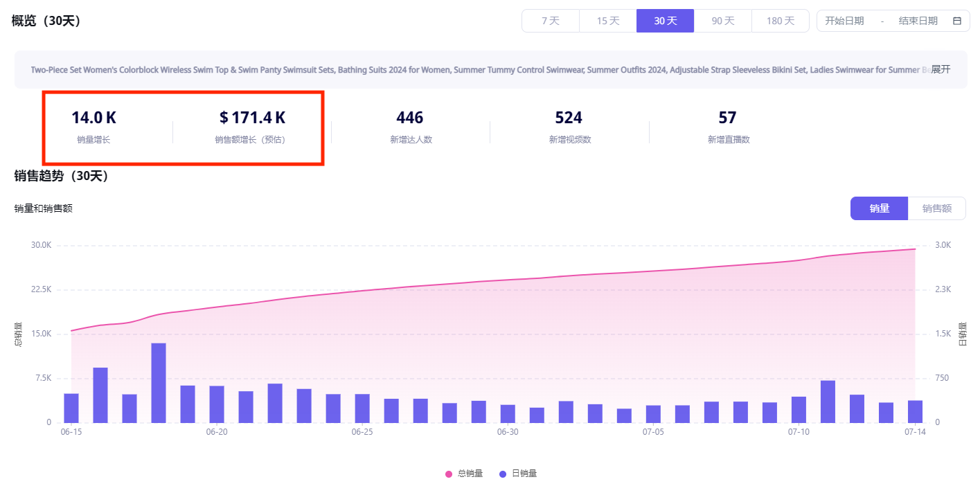Click the tallest daily sales bar
This screenshot has width=980, height=486.
[x=159, y=382]
